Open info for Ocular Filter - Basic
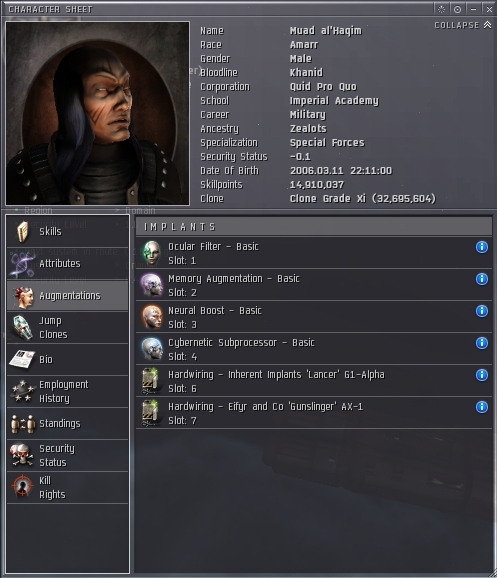This screenshot has height=578, width=497. click(482, 247)
